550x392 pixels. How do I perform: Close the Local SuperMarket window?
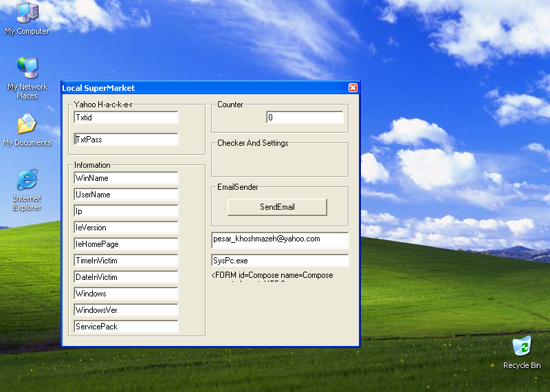point(353,88)
